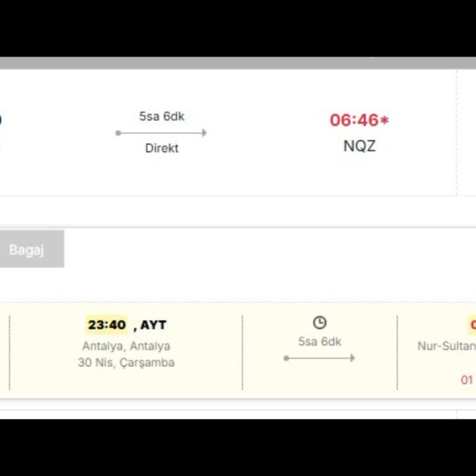This screenshot has height=476, width=476.
Task: Open the Bagaj tab
Action: tap(27, 250)
